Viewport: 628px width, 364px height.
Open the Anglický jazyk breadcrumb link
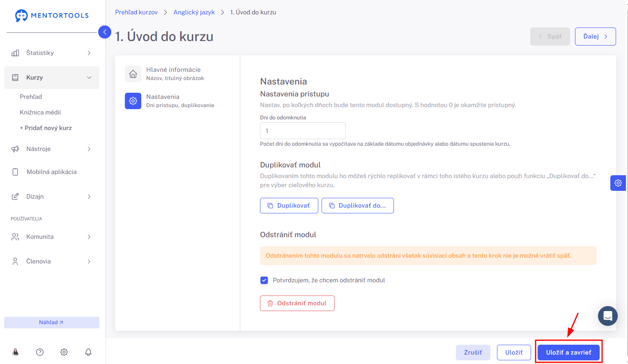coord(194,12)
